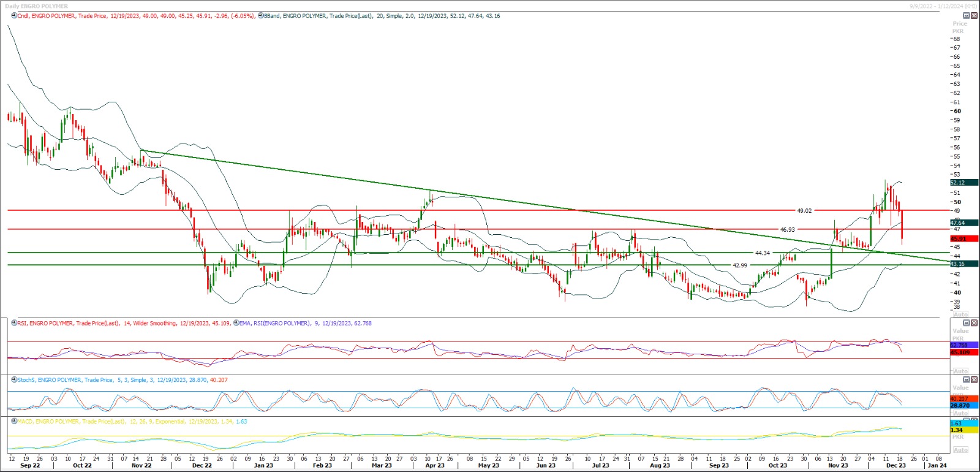
Task: Click the clock icon before BBand label
Action: [261, 16]
